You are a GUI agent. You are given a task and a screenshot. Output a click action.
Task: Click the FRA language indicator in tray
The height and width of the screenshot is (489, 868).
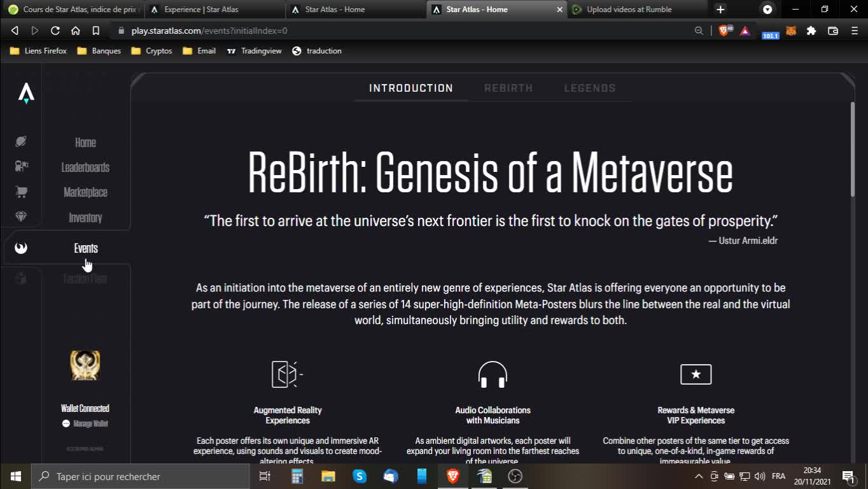[778, 476]
